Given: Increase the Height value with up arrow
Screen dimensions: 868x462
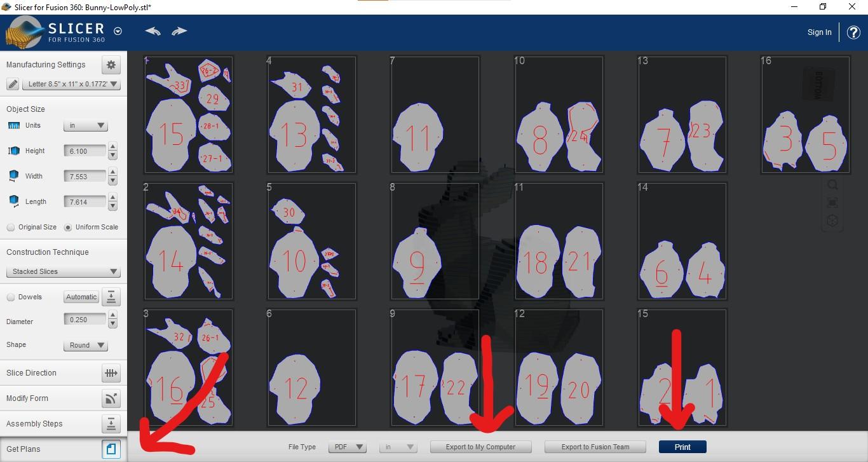Looking at the screenshot, I should point(112,147).
